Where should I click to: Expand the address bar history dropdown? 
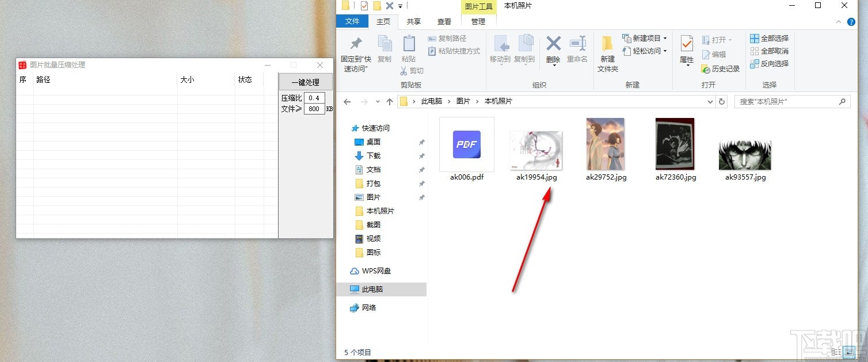click(710, 101)
